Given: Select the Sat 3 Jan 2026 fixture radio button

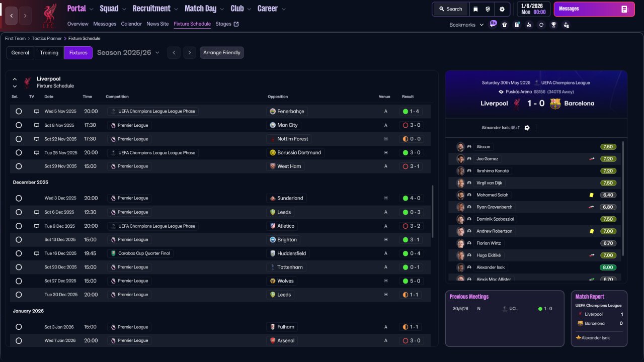Looking at the screenshot, I should tap(19, 327).
